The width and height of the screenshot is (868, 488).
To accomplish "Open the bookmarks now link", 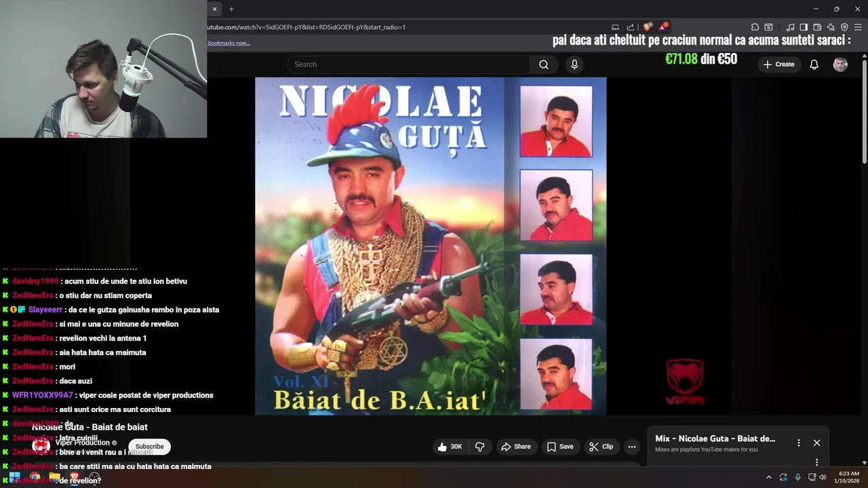I will 229,43.
